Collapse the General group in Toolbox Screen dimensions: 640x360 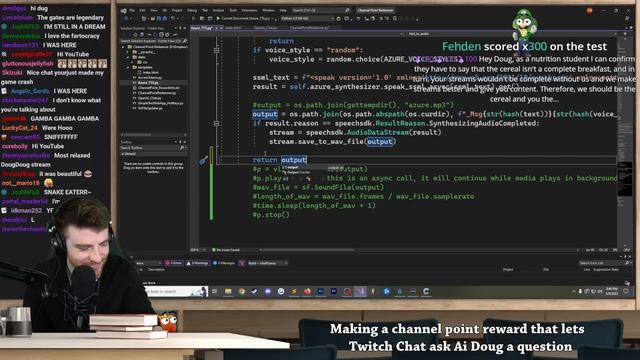(x=123, y=154)
